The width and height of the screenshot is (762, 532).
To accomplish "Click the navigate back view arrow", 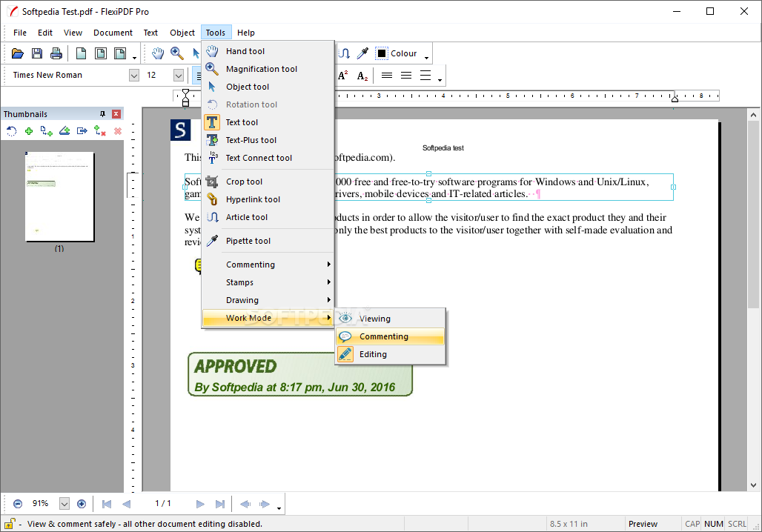I will [245, 504].
